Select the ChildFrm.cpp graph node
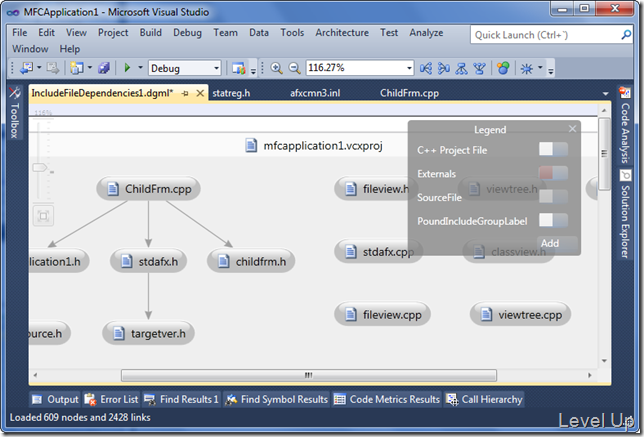The height and width of the screenshot is (437, 644). coord(148,189)
